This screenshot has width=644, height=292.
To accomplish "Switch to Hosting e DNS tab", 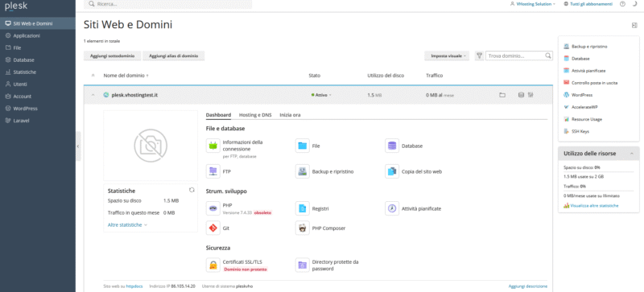I will coord(255,115).
